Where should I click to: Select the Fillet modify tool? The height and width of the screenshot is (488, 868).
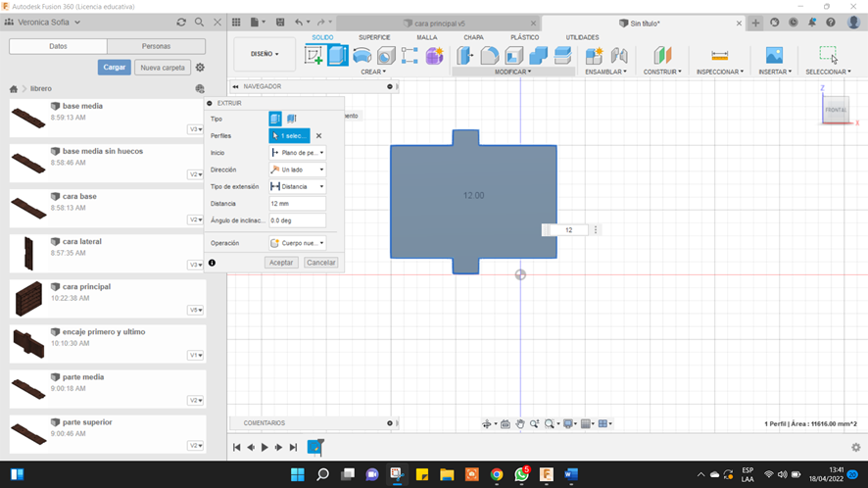(490, 56)
